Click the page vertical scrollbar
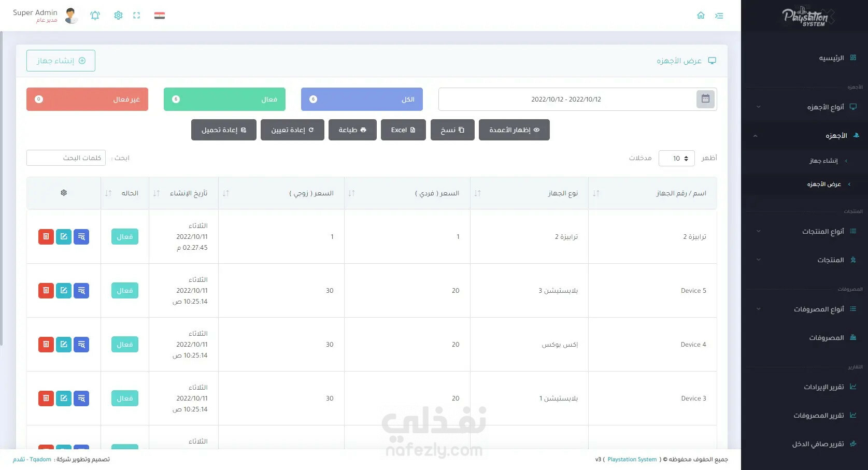The image size is (868, 470). (x=2, y=188)
